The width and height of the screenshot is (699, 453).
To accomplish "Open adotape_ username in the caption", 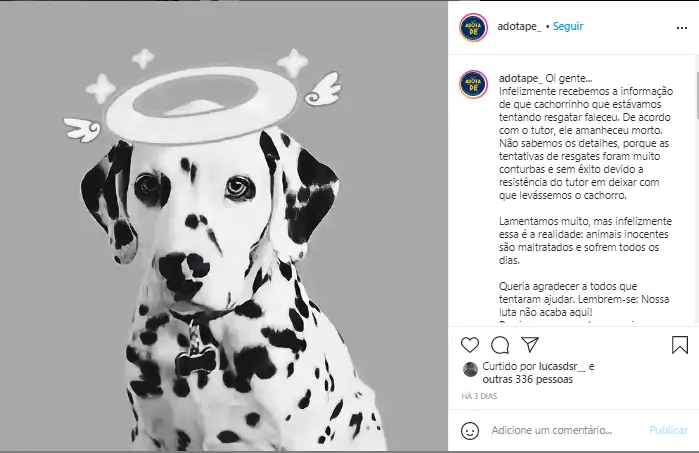I will coord(521,78).
